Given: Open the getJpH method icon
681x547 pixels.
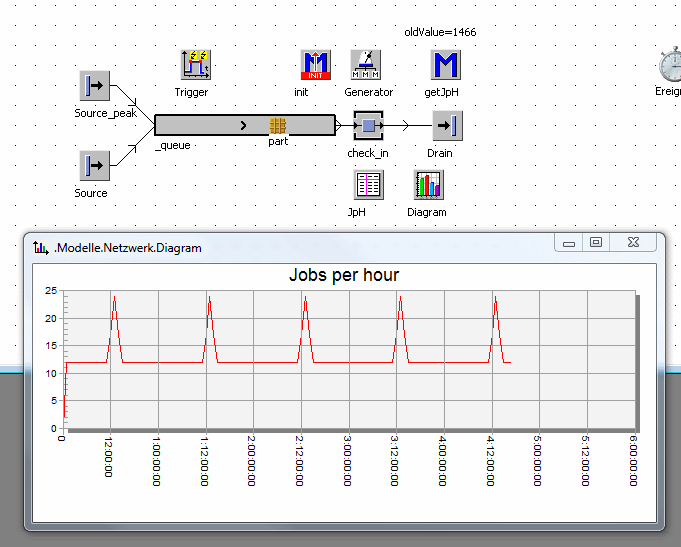Looking at the screenshot, I should (445, 65).
